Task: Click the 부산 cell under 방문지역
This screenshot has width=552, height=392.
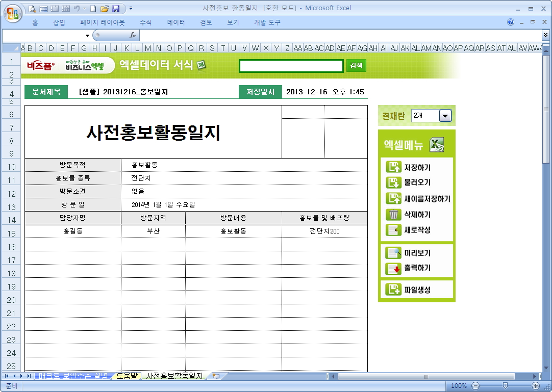Action: click(153, 231)
